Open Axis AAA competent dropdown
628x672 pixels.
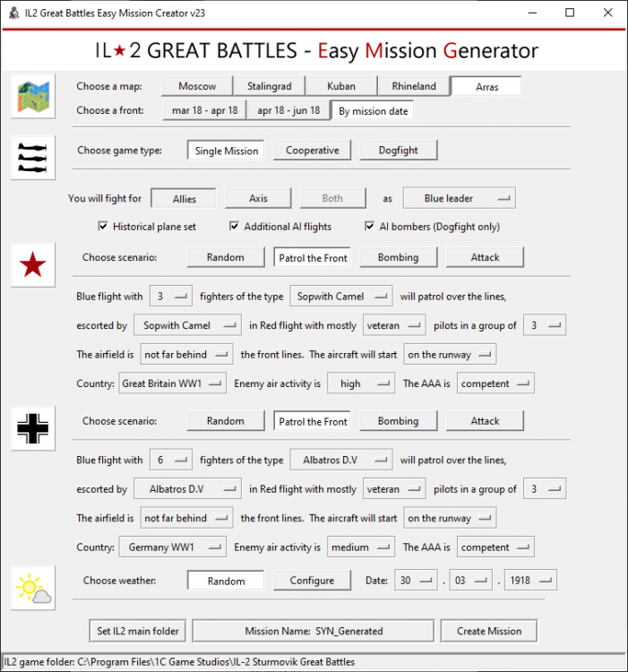tap(495, 547)
